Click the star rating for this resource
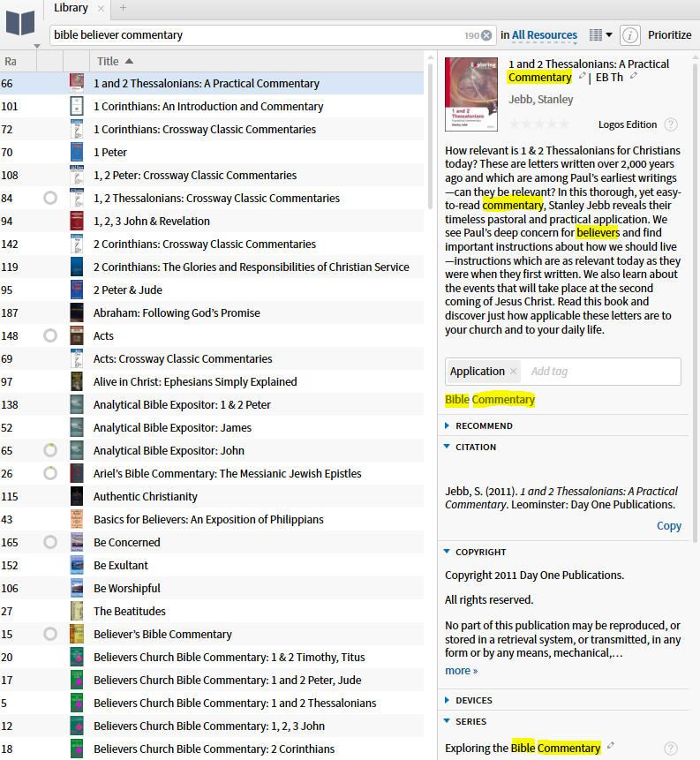 click(539, 124)
